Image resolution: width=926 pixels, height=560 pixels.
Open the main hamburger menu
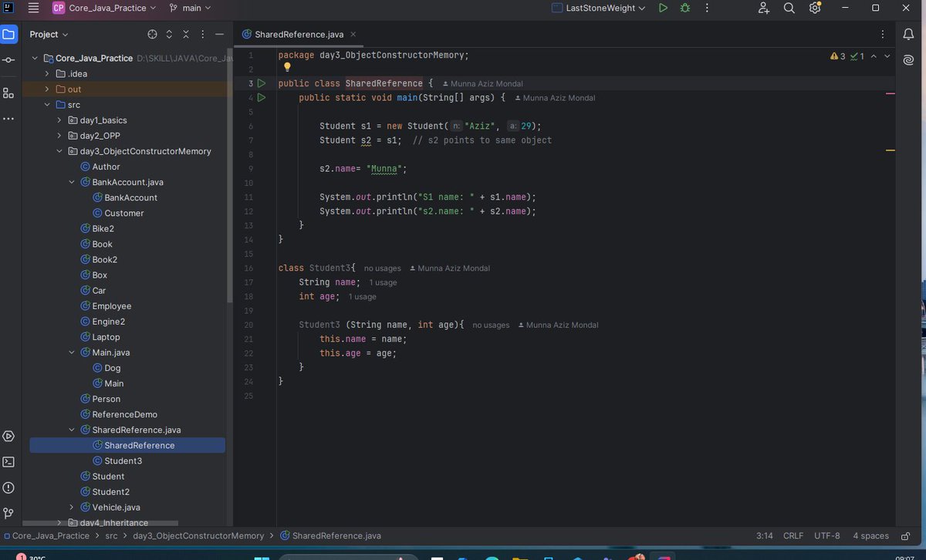click(33, 8)
